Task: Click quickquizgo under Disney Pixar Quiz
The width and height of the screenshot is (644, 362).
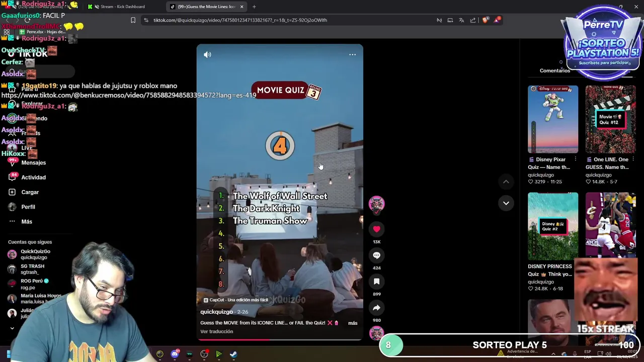Action: click(x=541, y=175)
